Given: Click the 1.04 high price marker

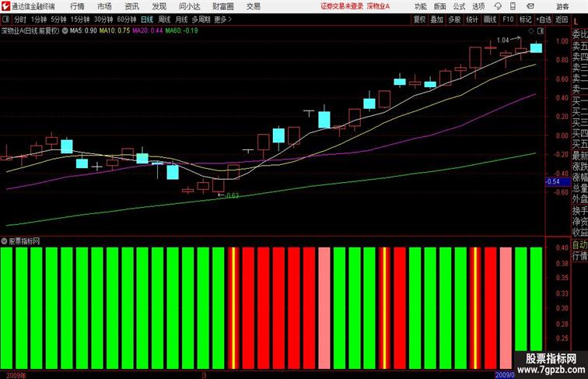Looking at the screenshot, I should (x=503, y=40).
